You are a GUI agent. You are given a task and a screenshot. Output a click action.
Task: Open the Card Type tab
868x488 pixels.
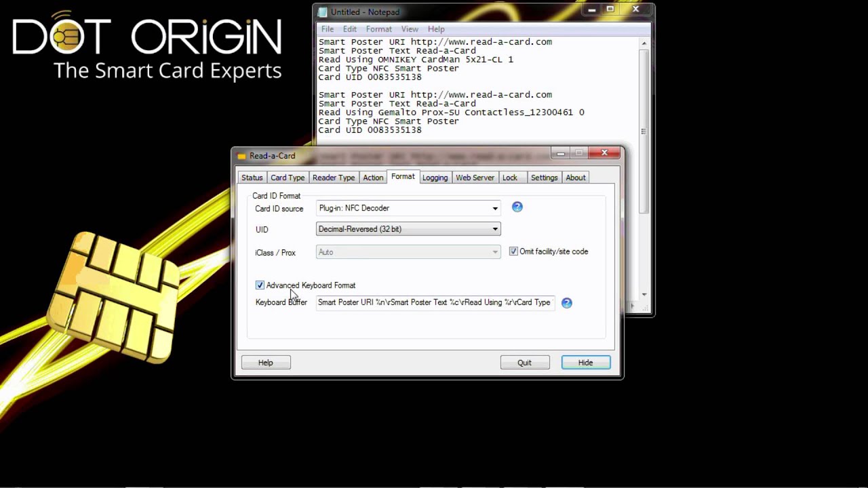click(x=288, y=178)
